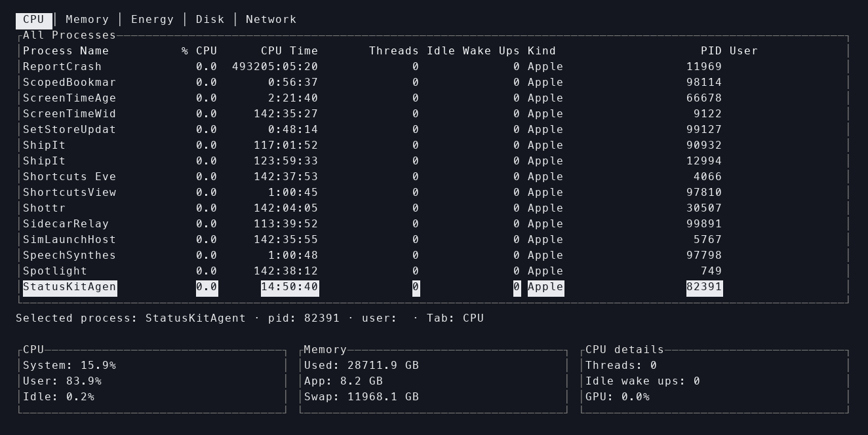Sort processes by the Threads column
This screenshot has height=435, width=868.
393,51
